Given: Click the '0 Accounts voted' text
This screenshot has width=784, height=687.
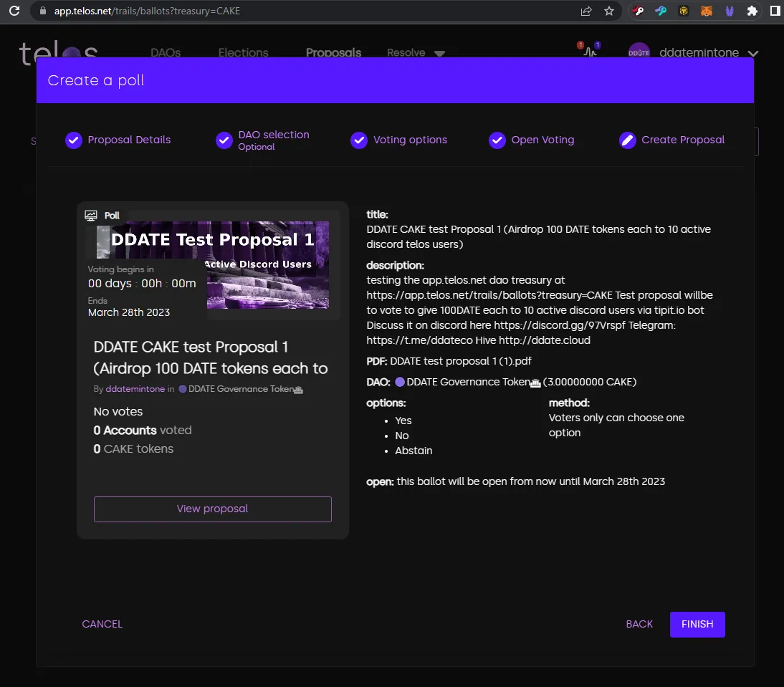Looking at the screenshot, I should pyautogui.click(x=143, y=431).
